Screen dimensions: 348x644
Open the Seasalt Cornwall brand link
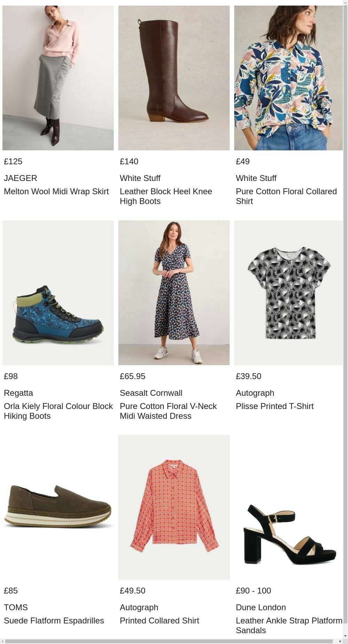point(151,393)
